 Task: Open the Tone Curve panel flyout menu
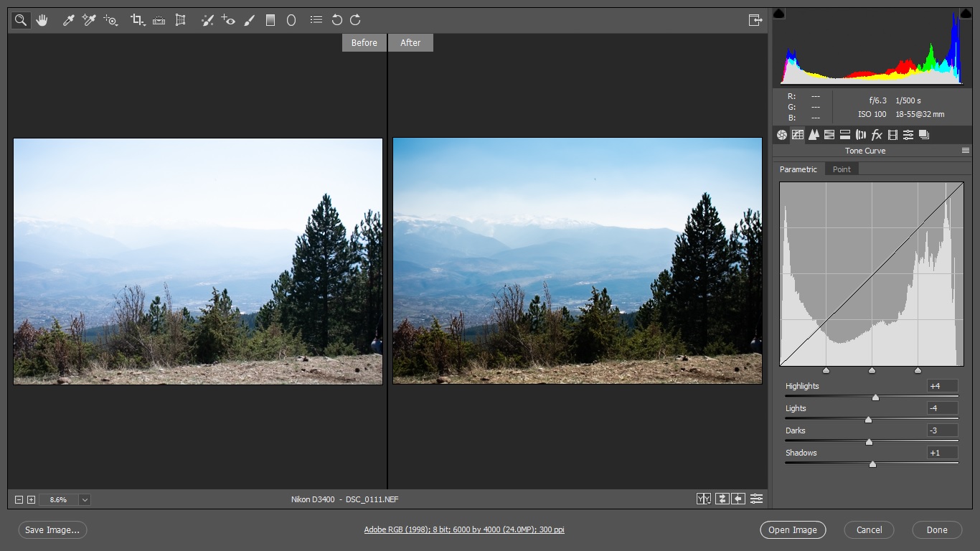click(x=965, y=151)
